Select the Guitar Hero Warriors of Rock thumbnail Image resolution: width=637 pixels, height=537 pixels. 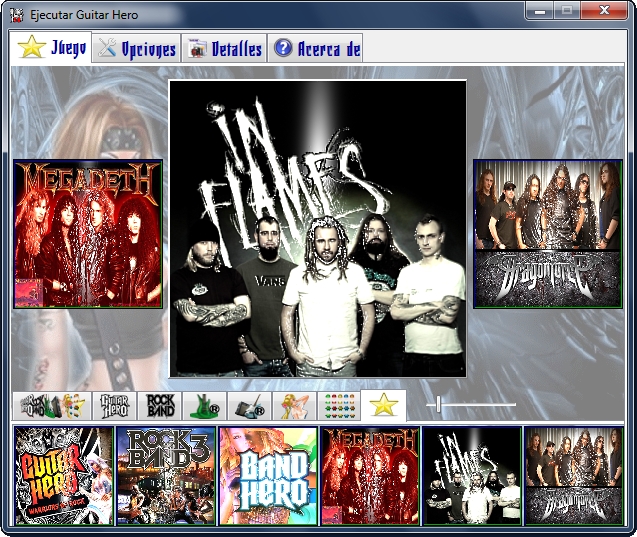coord(63,476)
